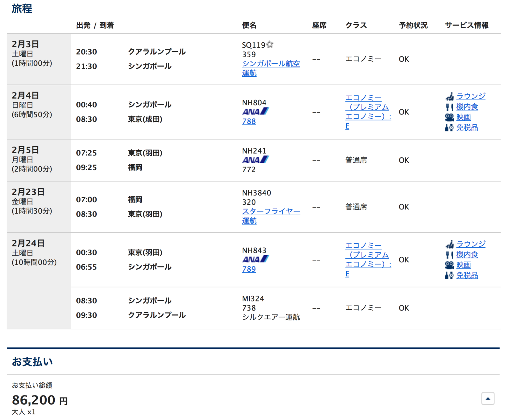The height and width of the screenshot is (420, 509).
Task: Open ラウンジ link in NH804 row
Action: pyautogui.click(x=471, y=96)
